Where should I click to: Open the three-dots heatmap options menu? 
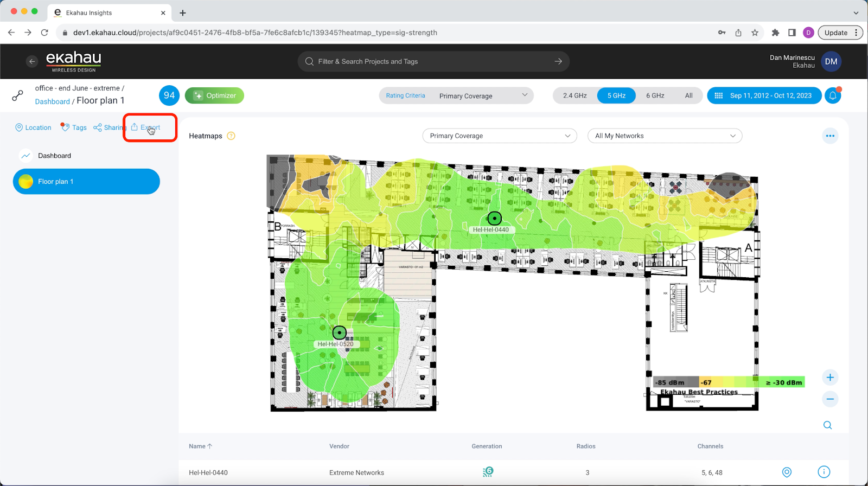[x=829, y=136]
